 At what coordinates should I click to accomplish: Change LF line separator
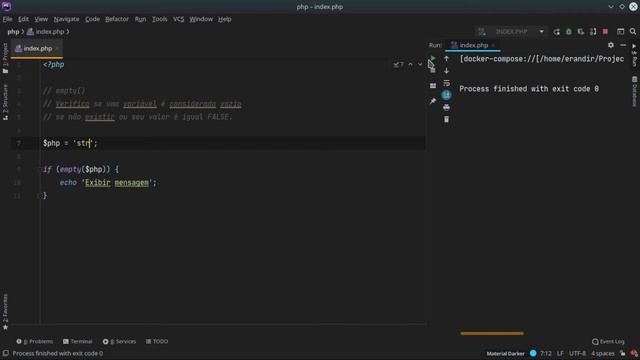point(560,353)
